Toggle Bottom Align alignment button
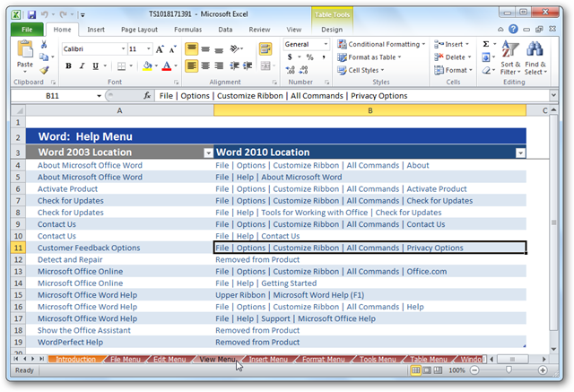This screenshot has height=392, width=574. pos(219,49)
